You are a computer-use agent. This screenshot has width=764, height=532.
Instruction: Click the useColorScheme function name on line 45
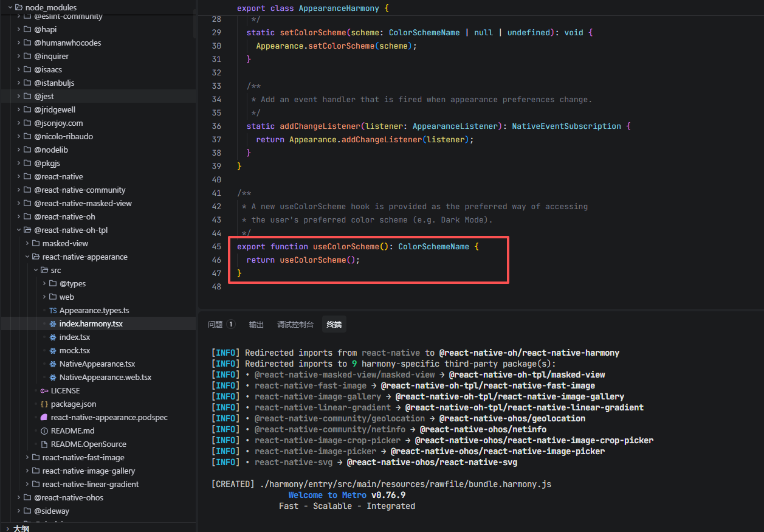pos(346,246)
